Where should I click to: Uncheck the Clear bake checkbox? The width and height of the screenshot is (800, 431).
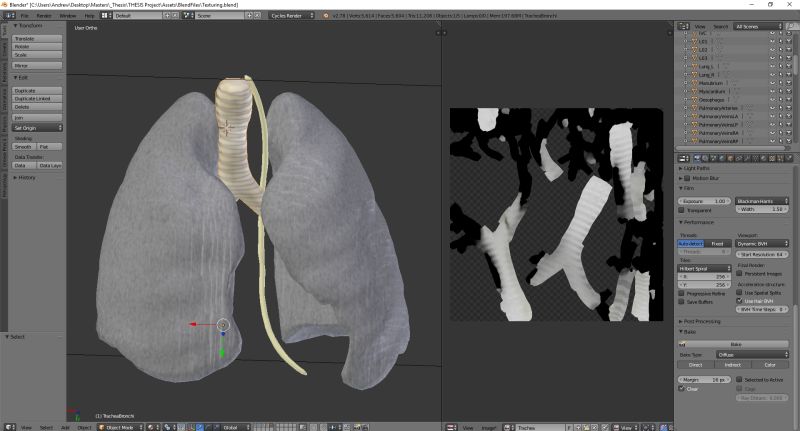click(681, 389)
